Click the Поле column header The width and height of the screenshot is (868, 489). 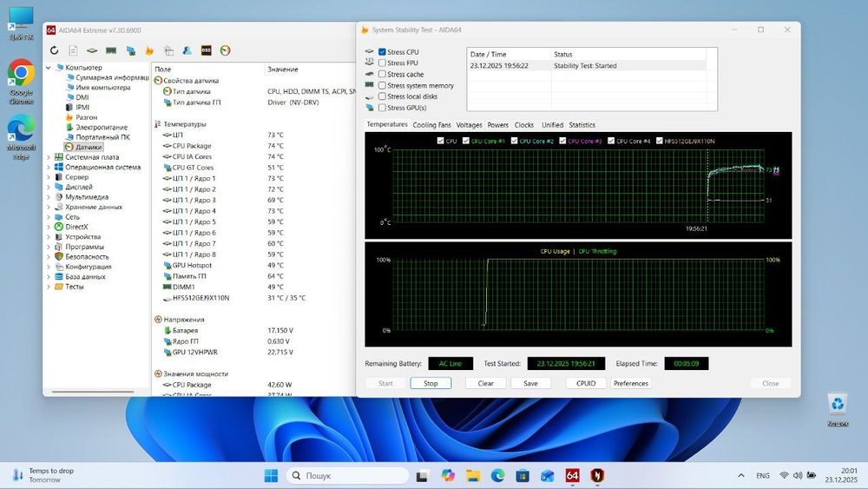(207, 69)
